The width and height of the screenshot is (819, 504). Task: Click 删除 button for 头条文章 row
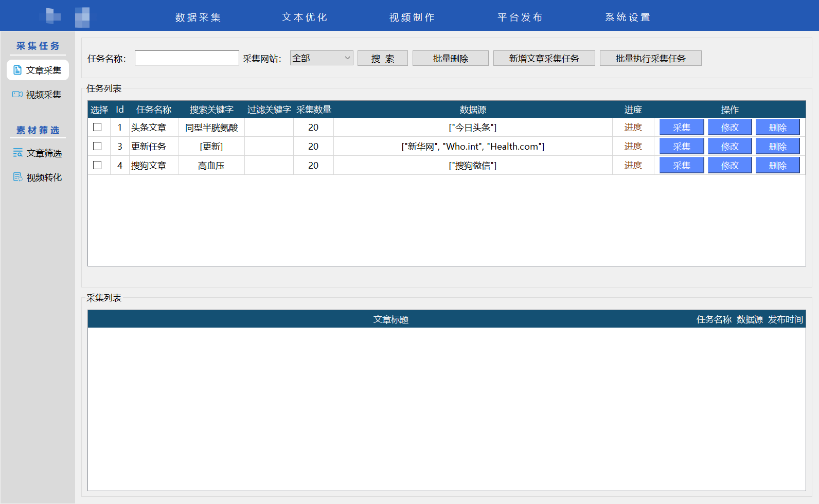(x=778, y=127)
